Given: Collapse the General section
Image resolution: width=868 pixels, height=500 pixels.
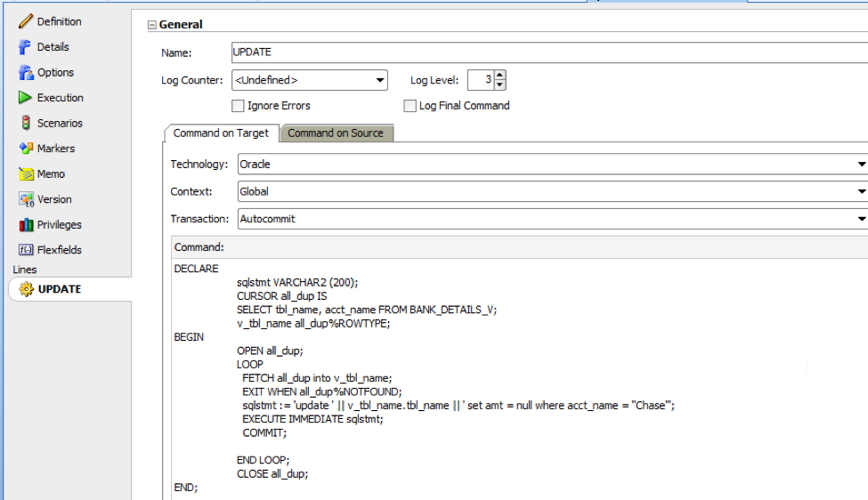Looking at the screenshot, I should click(x=152, y=25).
